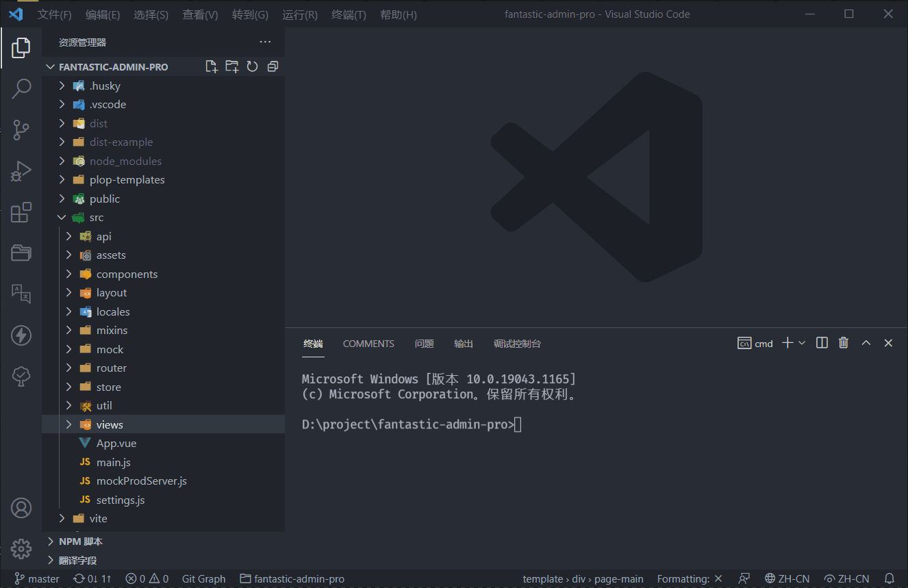Open the notifications bell in status bar
The height and width of the screenshot is (588, 908).
(x=890, y=578)
